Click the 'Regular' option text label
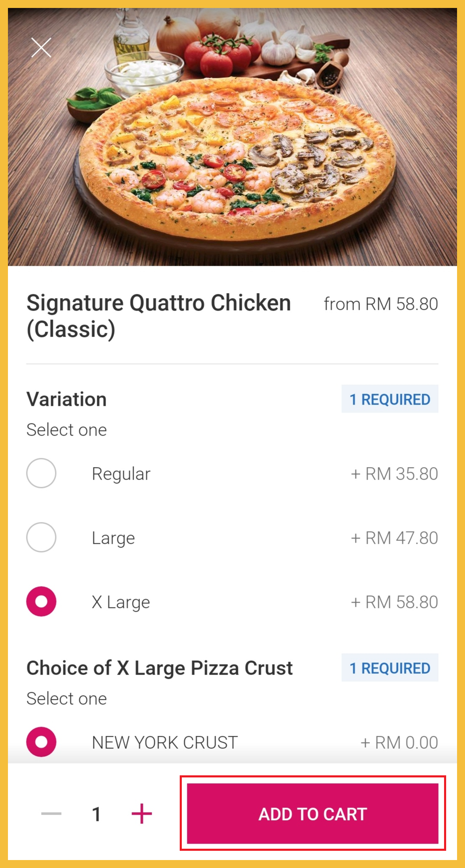 pyautogui.click(x=121, y=474)
